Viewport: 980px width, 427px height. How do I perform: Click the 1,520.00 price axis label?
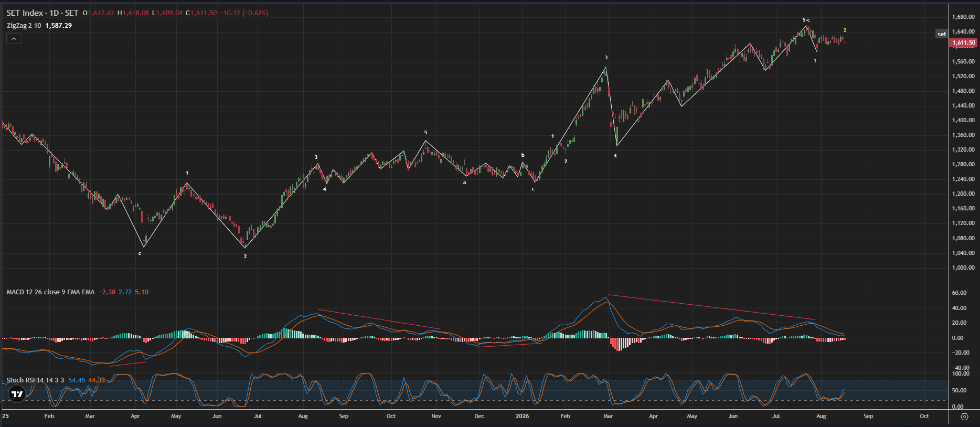[963, 76]
